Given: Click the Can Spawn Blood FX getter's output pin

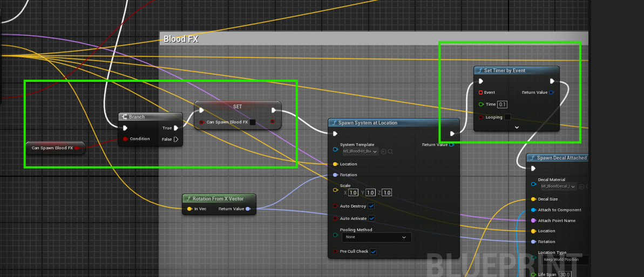Looking at the screenshot, I should tap(77, 148).
